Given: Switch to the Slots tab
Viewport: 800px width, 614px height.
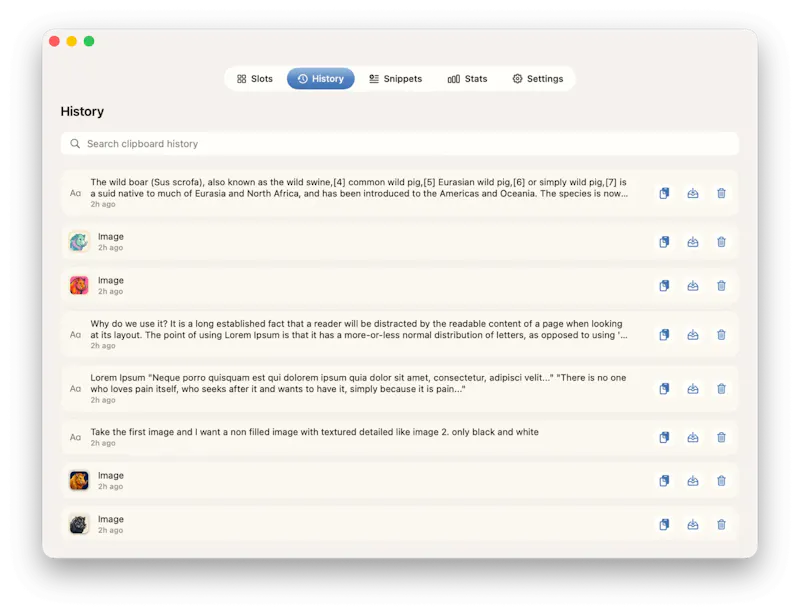Looking at the screenshot, I should click(x=255, y=79).
